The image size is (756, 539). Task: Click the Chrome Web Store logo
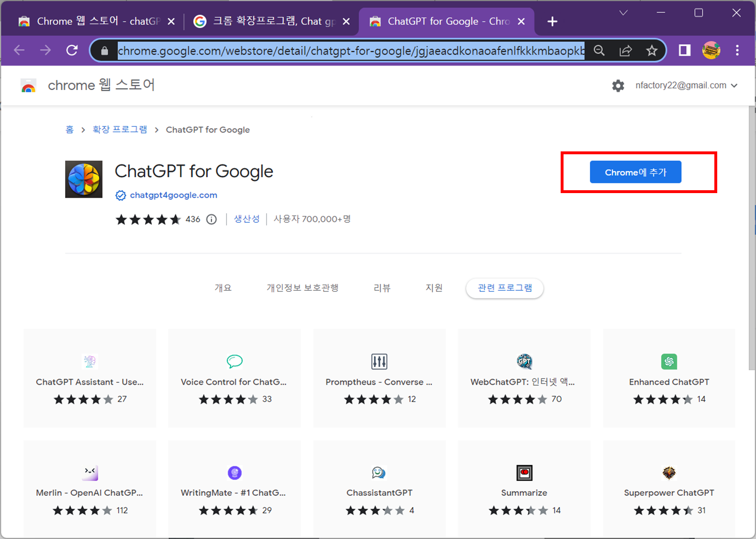click(28, 86)
